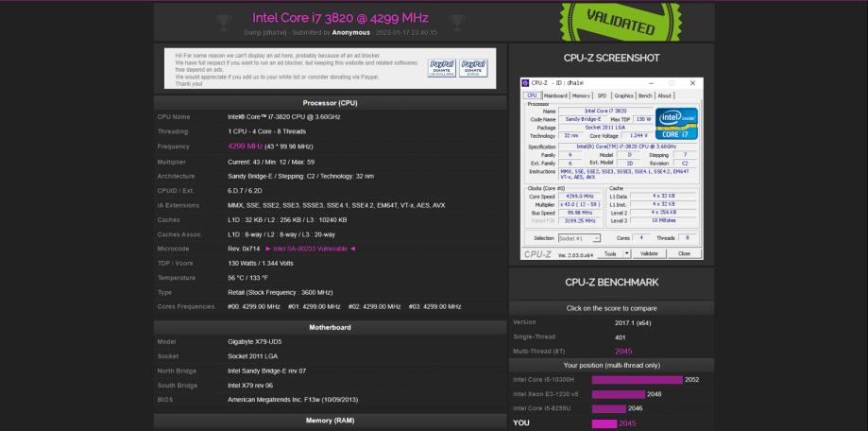Click the Retail (Stock Frequency : 3600 MHz) value
The height and width of the screenshot is (431, 868).
click(x=281, y=292)
